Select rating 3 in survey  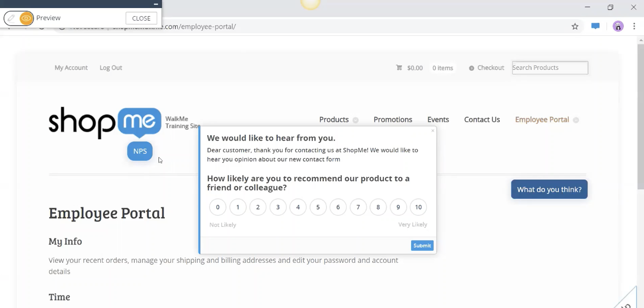278,207
